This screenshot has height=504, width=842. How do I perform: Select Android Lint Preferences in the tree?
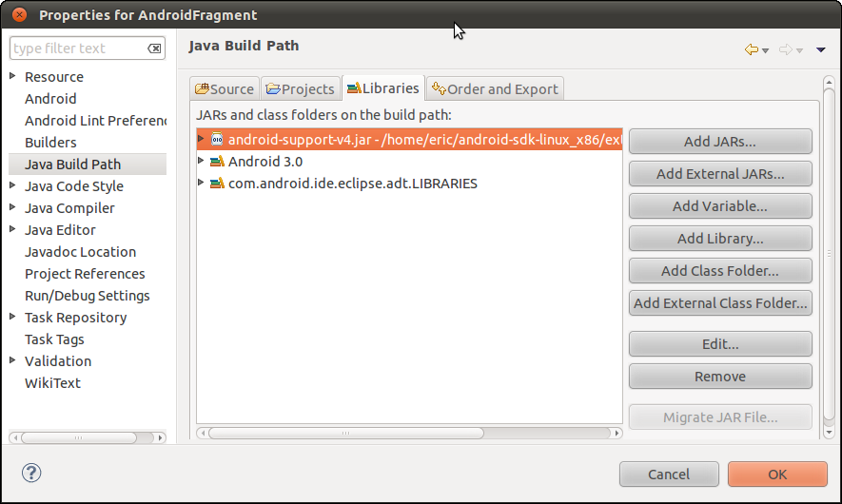click(95, 121)
